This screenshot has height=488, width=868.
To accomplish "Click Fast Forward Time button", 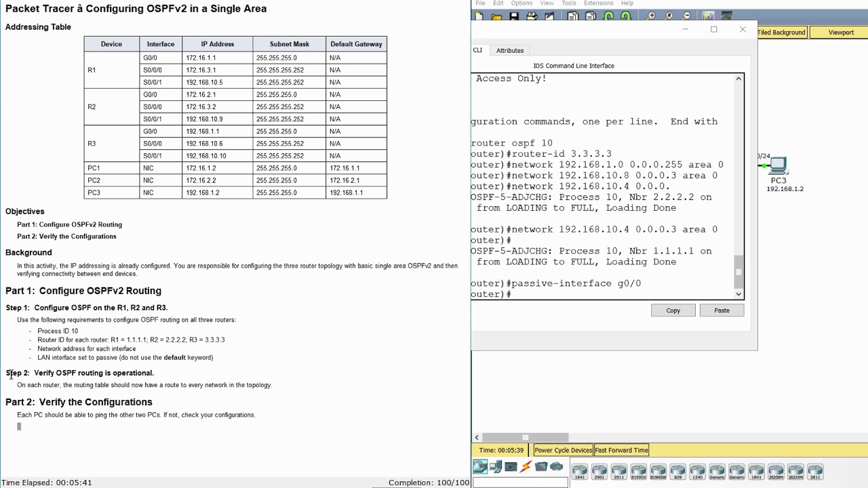I will pyautogui.click(x=622, y=450).
